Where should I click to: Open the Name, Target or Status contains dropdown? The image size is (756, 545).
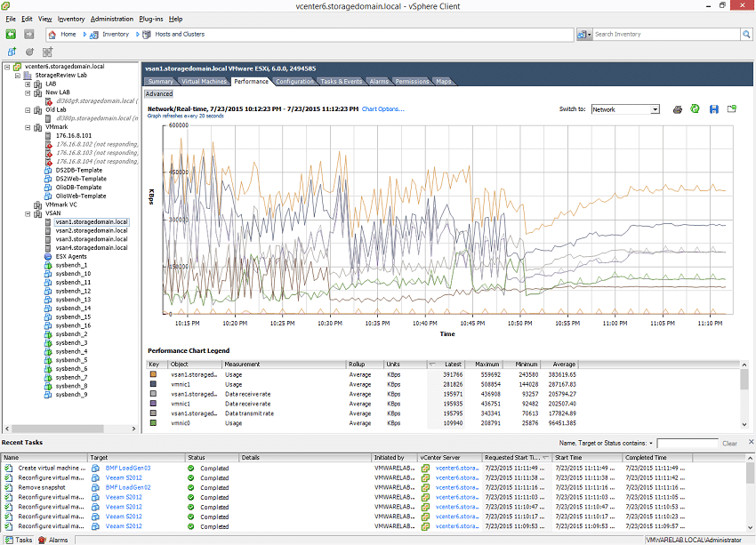pos(651,444)
